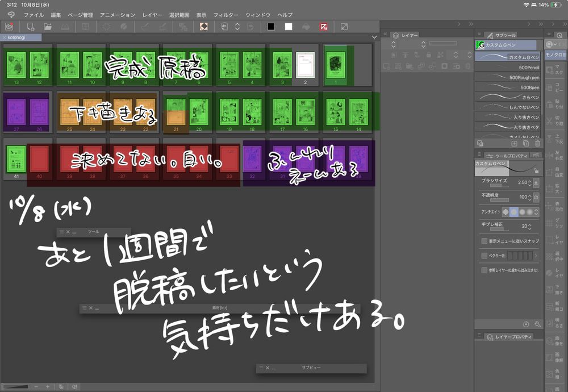Click the opacity dynamics icon
Viewport: 568px width, 392px height.
coord(536,197)
